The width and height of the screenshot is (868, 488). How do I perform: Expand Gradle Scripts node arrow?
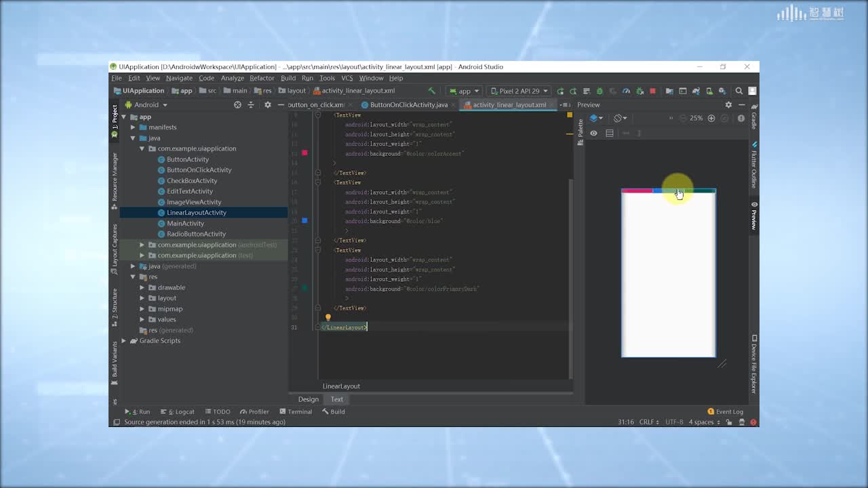[x=123, y=341]
